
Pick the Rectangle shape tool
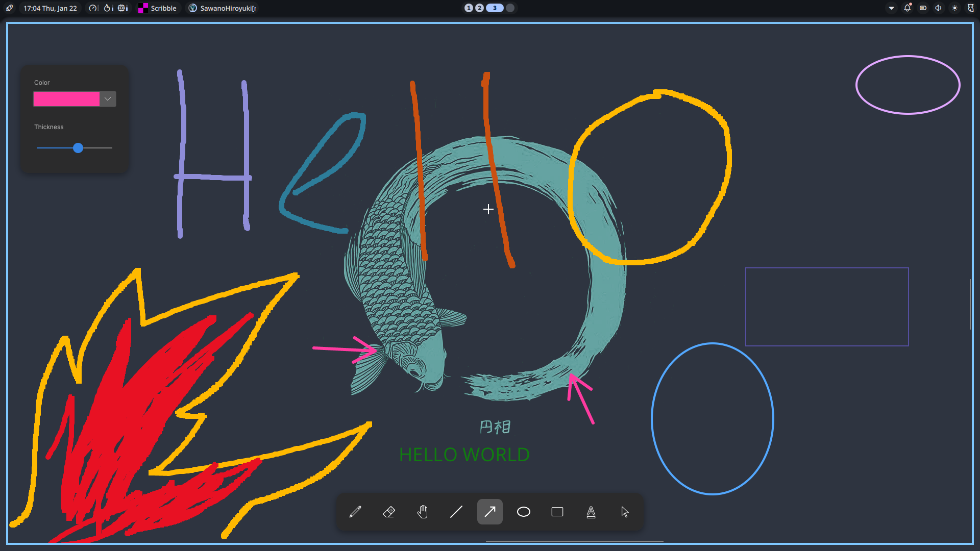tap(557, 512)
